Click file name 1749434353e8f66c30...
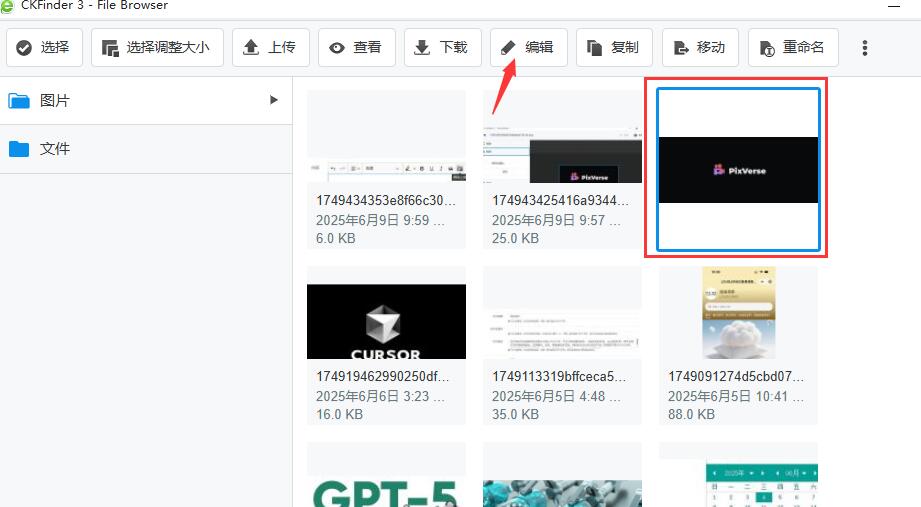Screen dimensions: 921x507 [386, 200]
